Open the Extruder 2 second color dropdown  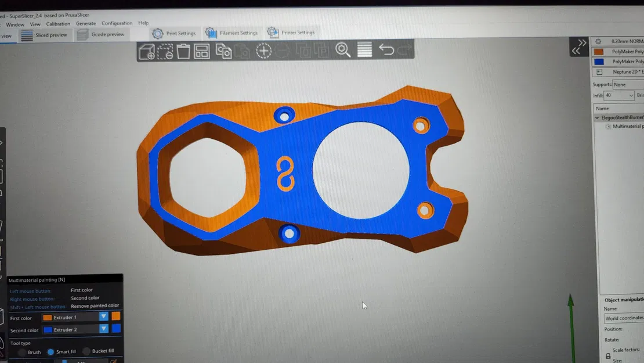[x=103, y=329]
